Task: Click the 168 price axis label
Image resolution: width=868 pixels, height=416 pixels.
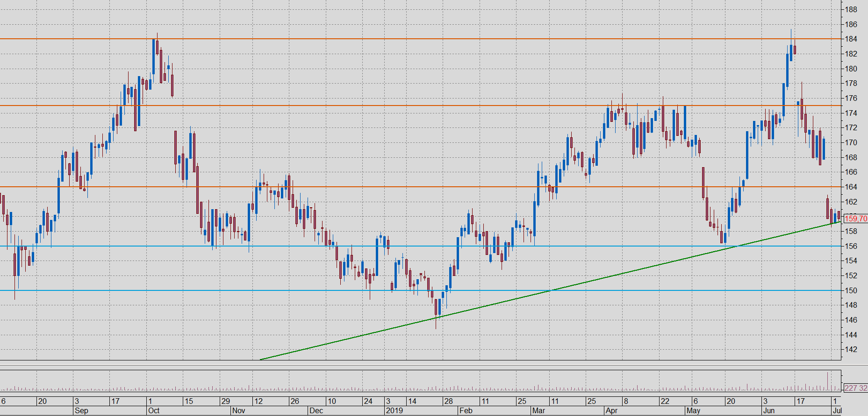Action: click(851, 157)
